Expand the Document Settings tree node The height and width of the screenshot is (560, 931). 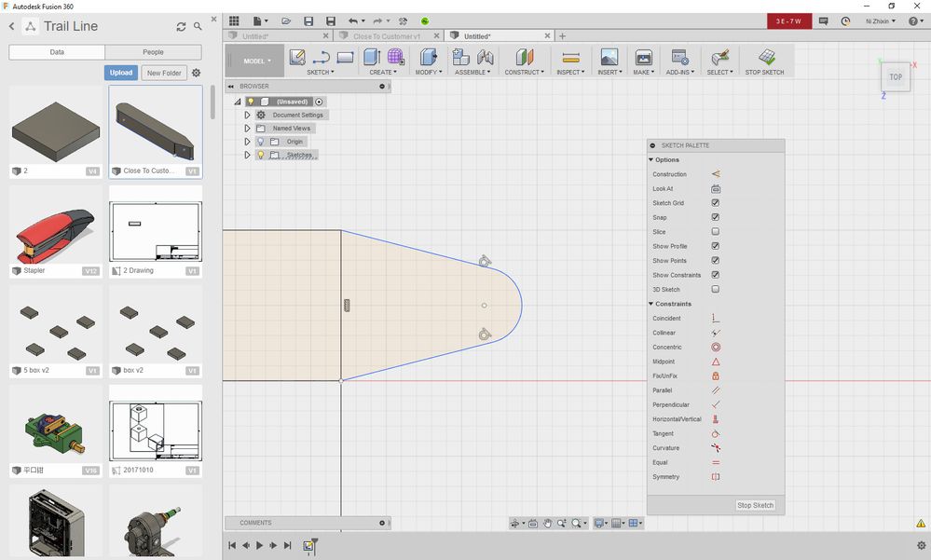(247, 115)
